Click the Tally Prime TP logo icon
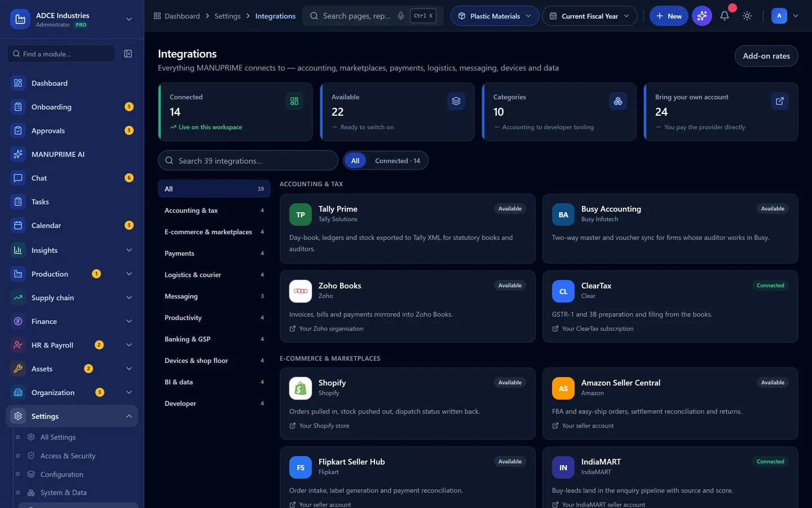The height and width of the screenshot is (508, 812). pos(301,214)
